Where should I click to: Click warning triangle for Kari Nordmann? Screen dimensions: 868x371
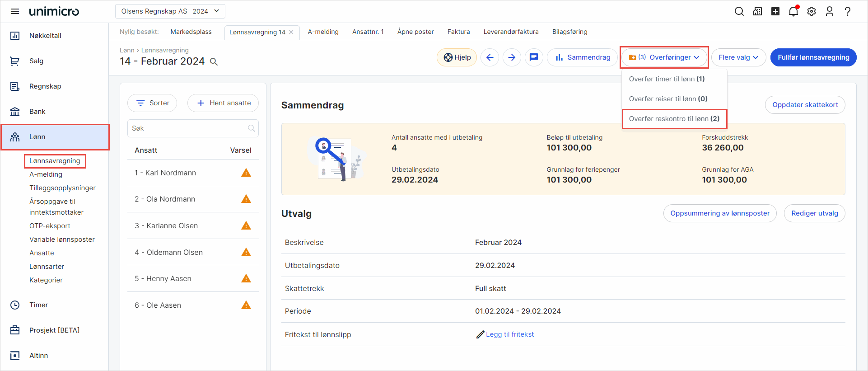[246, 173]
